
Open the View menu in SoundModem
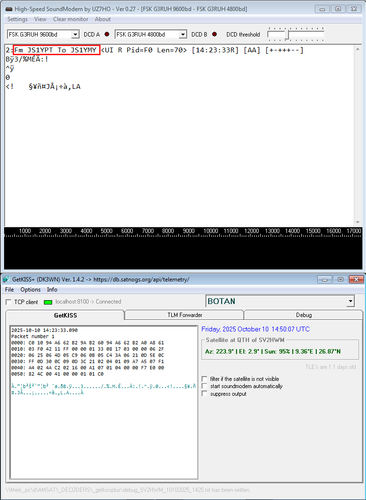pos(40,19)
